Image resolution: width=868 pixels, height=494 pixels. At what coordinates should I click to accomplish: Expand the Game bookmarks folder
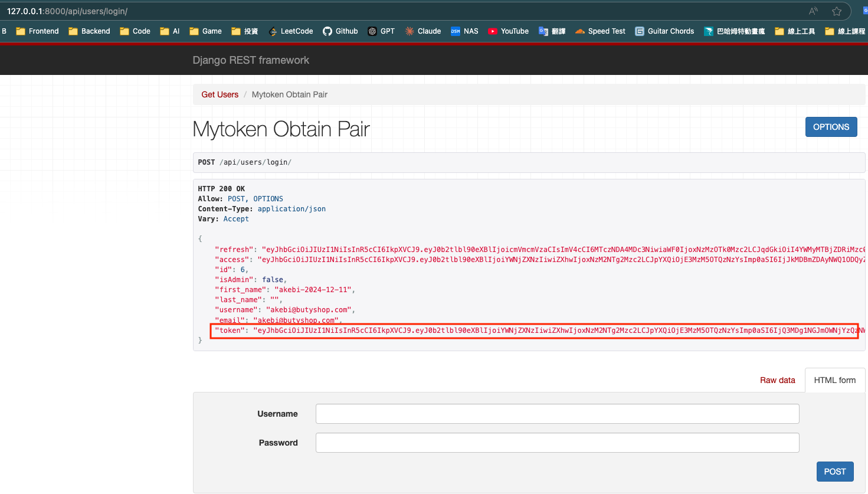click(x=205, y=31)
